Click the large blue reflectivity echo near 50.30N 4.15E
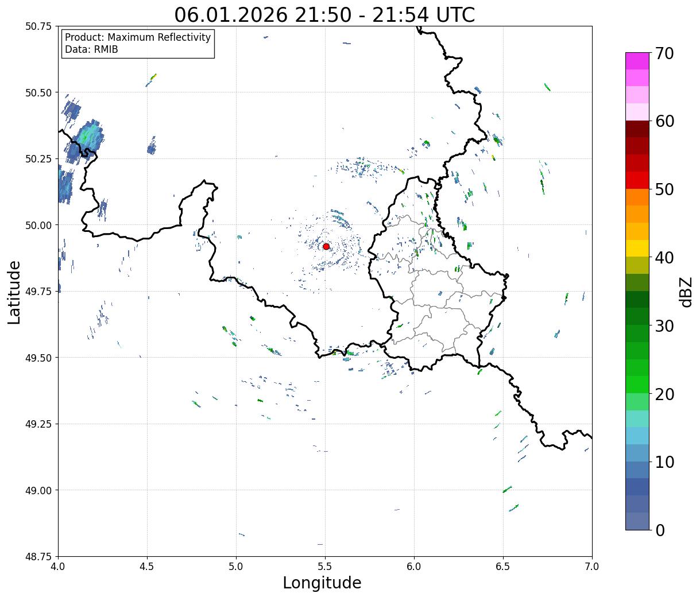 tap(84, 141)
